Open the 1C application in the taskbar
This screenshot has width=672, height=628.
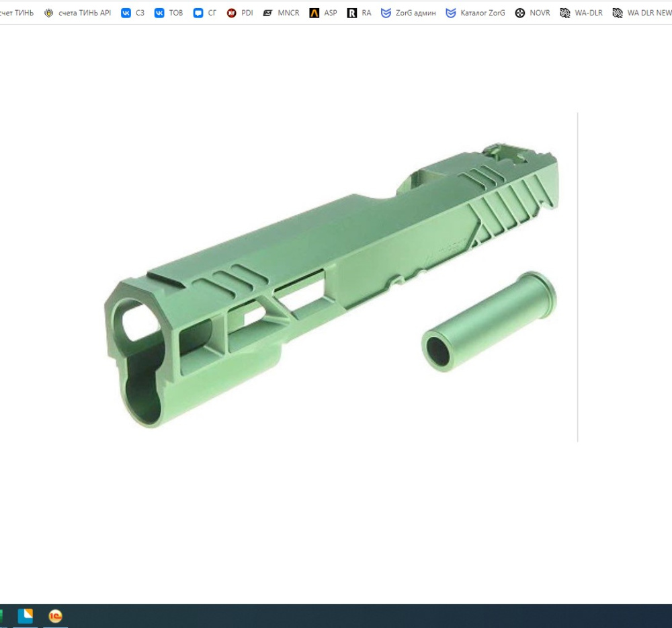(55, 616)
